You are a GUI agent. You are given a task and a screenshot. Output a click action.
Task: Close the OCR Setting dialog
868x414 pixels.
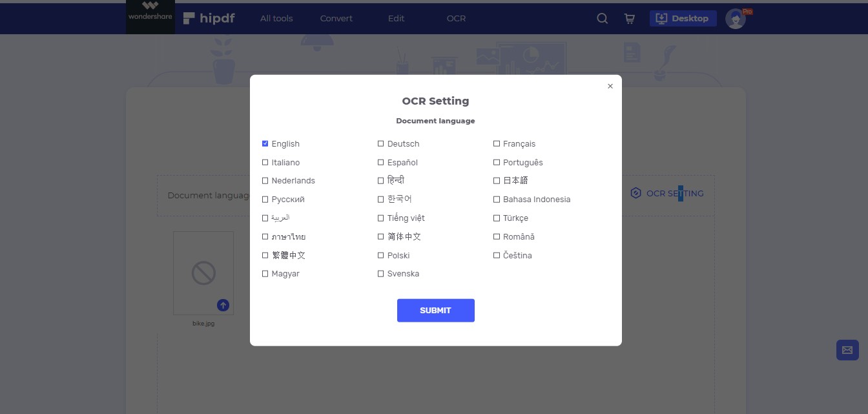pyautogui.click(x=610, y=86)
